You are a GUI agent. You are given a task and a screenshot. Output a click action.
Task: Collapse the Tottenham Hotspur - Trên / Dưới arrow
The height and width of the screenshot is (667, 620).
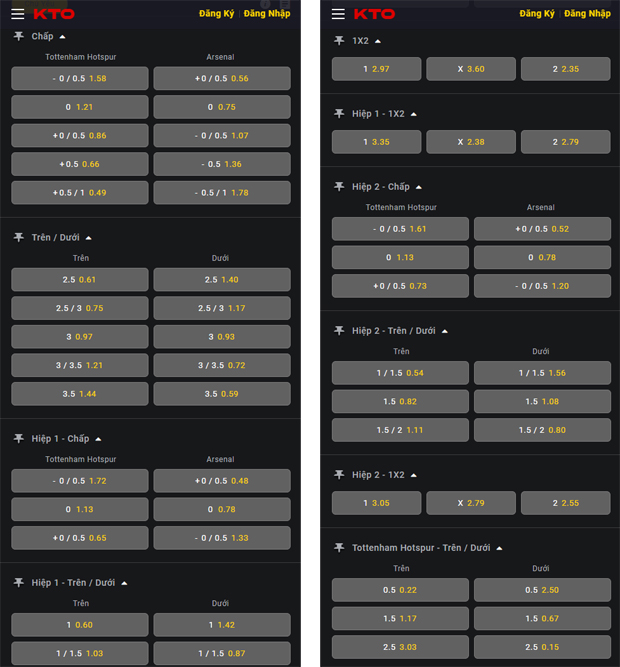click(x=499, y=548)
